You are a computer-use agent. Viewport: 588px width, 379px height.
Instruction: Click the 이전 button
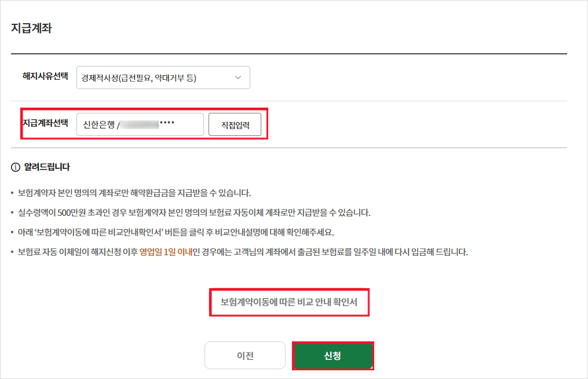coord(245,355)
